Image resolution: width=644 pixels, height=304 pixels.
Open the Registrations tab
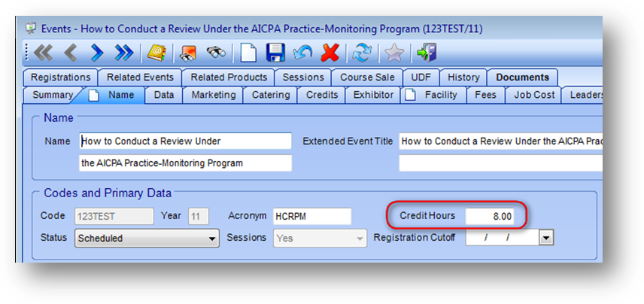pos(60,78)
